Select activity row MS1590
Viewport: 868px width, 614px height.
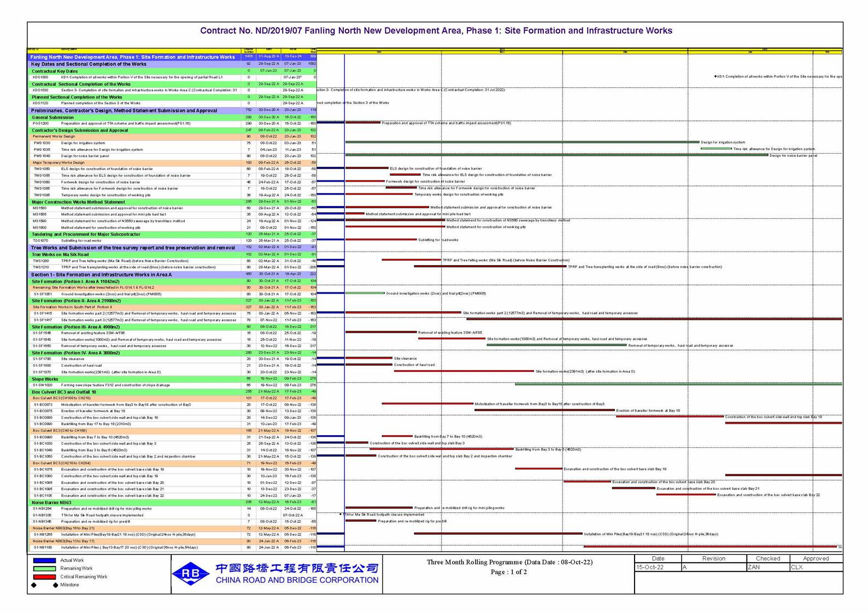coord(172,221)
